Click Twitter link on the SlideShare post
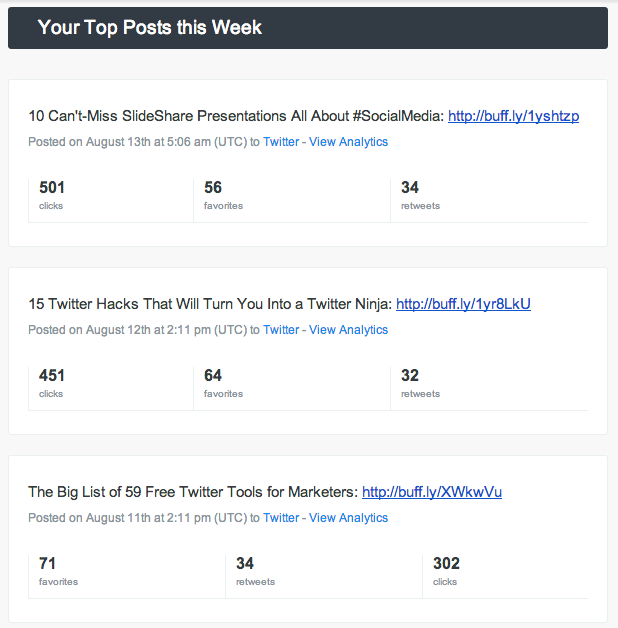 pyautogui.click(x=281, y=142)
